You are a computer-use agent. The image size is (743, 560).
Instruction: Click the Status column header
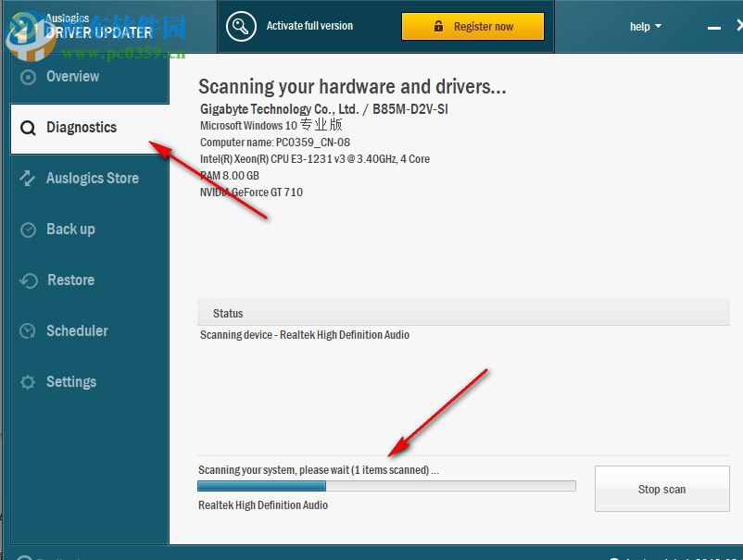(228, 313)
